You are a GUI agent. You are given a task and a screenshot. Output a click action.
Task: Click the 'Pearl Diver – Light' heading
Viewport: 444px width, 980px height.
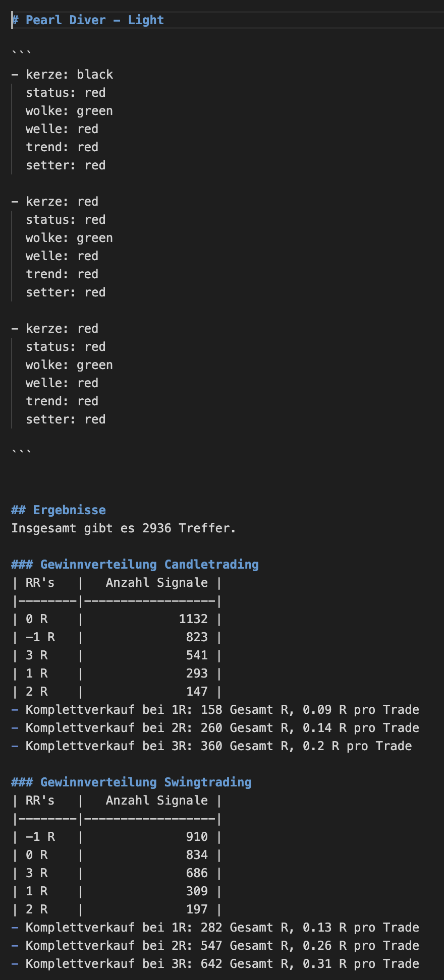pos(94,20)
